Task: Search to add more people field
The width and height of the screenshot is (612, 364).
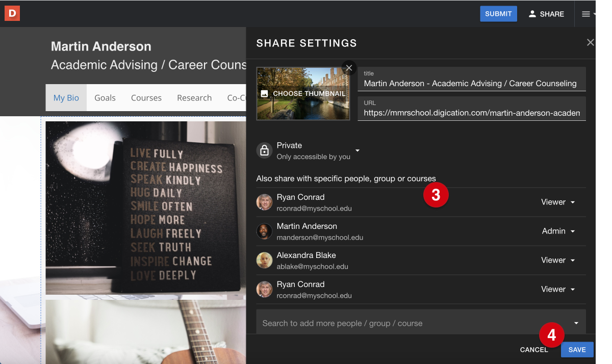Action: 421,323
